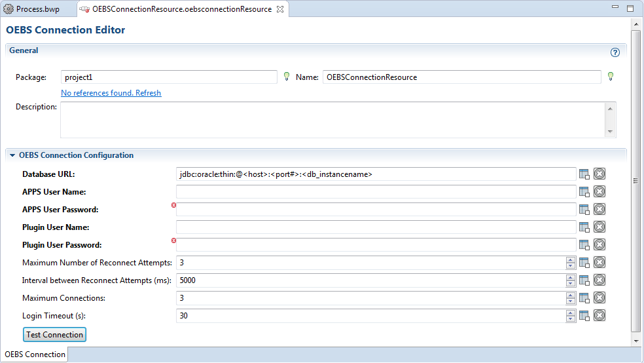Clear the Plugin User Name binding icon
Screen dimensions: 644x363
tap(599, 227)
